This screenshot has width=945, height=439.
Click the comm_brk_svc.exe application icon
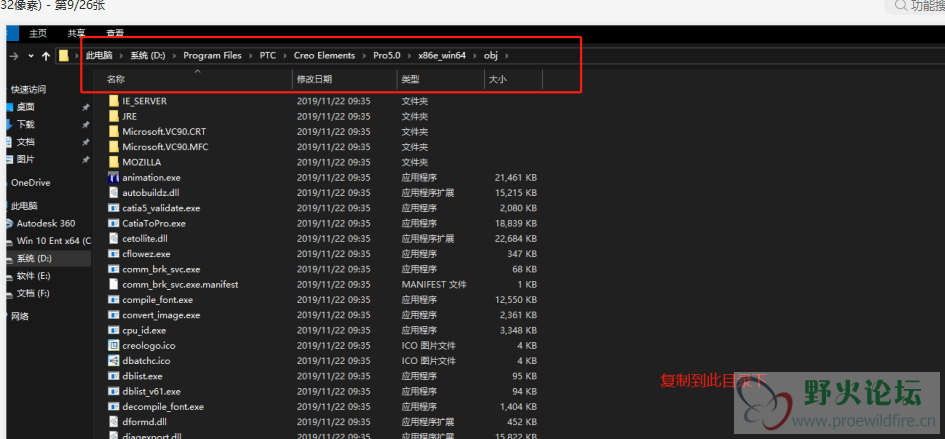point(114,269)
